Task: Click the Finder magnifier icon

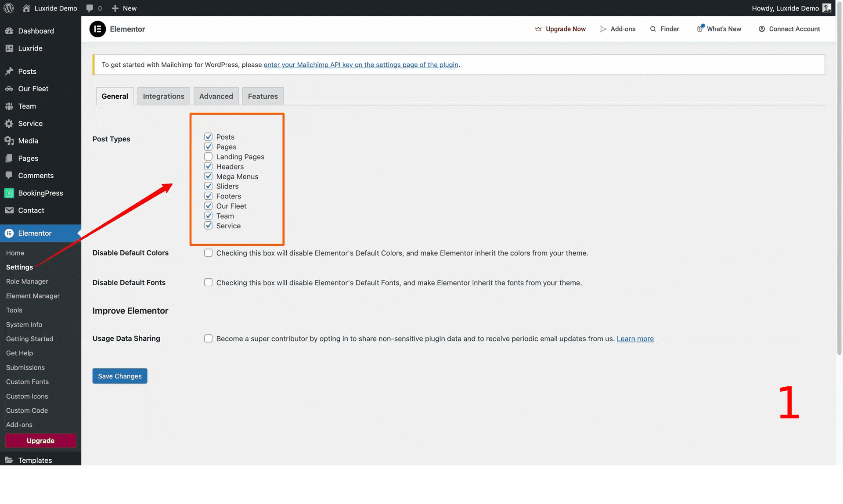Action: (x=653, y=29)
